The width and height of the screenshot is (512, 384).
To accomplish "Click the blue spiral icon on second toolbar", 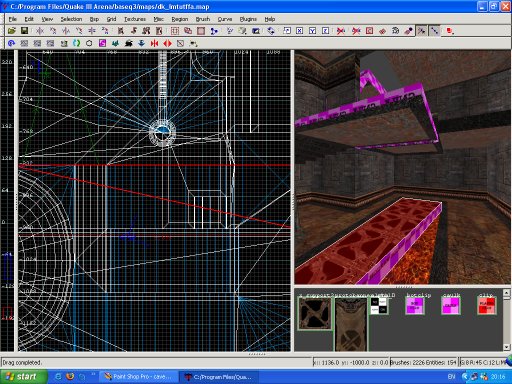I will click(11, 43).
